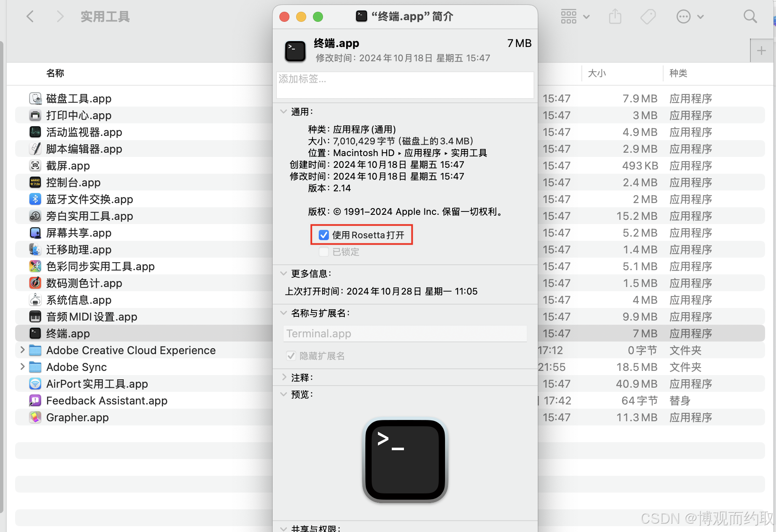The width and height of the screenshot is (776, 532).
Task: Select the Feedback Assistant.app file name
Action: (107, 401)
